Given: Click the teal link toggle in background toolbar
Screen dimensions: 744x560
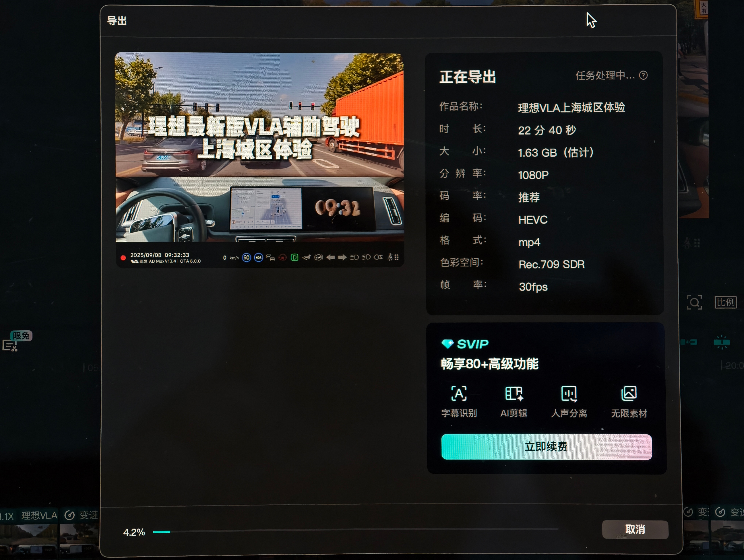Looking at the screenshot, I should pos(689,342).
